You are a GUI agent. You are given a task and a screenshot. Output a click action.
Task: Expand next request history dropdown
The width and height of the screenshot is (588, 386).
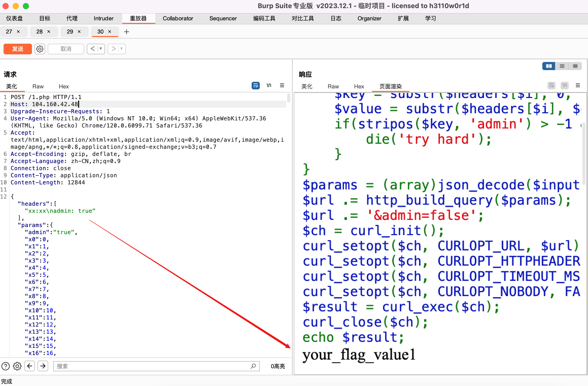tap(122, 49)
